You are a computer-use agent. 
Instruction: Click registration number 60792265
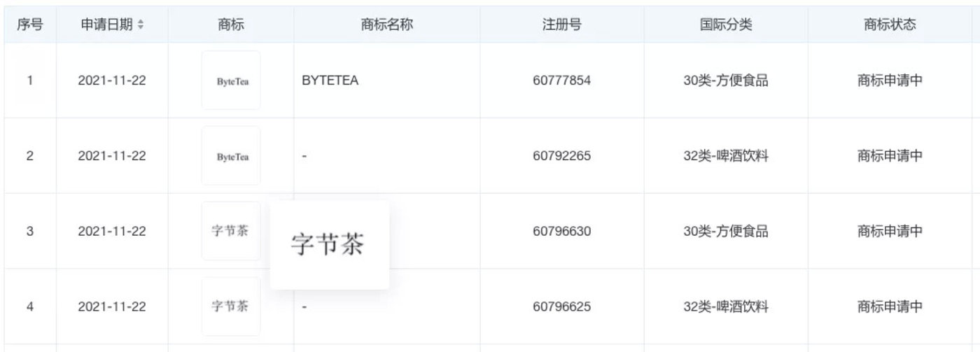click(x=561, y=156)
